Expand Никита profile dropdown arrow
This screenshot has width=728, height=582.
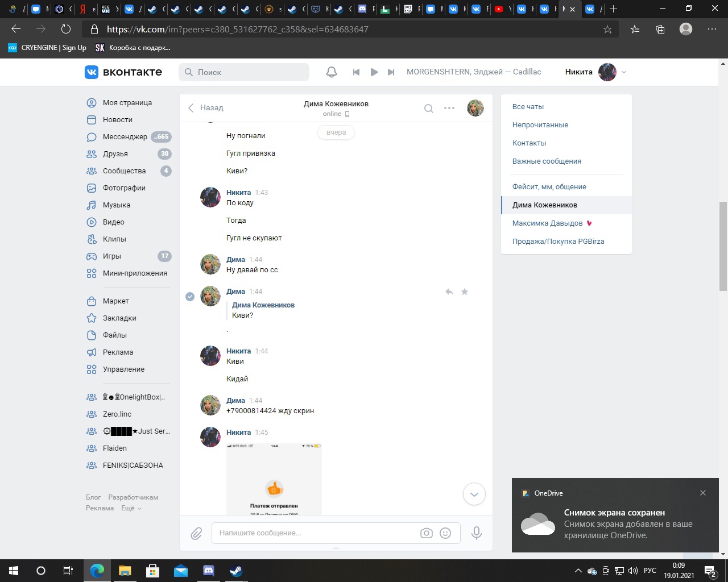(x=624, y=72)
